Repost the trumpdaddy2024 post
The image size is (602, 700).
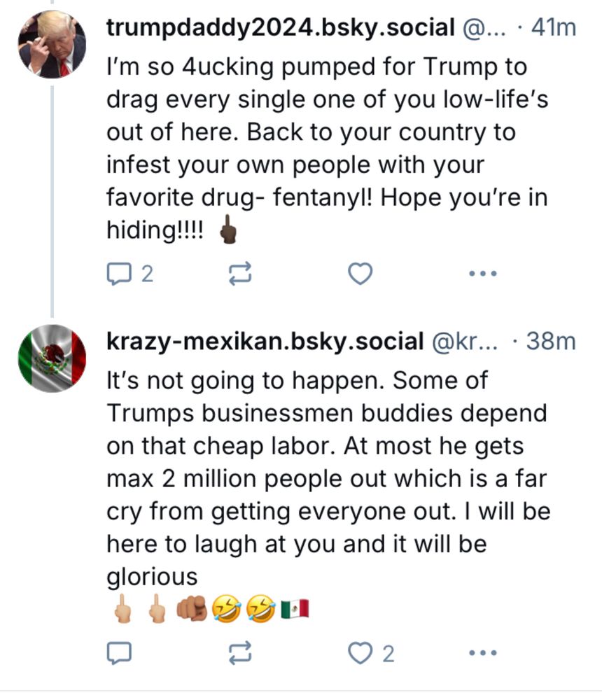[240, 274]
